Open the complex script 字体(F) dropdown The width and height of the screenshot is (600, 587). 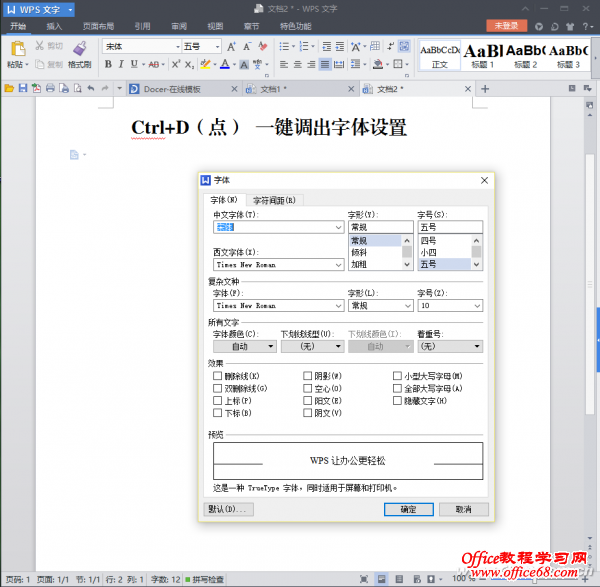click(338, 306)
